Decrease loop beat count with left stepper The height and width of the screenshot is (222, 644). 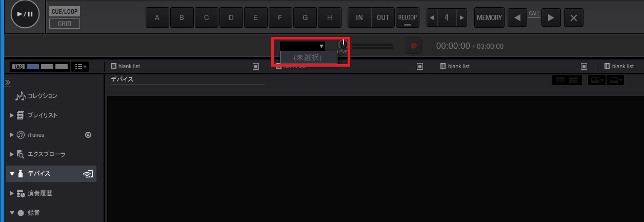pos(432,17)
